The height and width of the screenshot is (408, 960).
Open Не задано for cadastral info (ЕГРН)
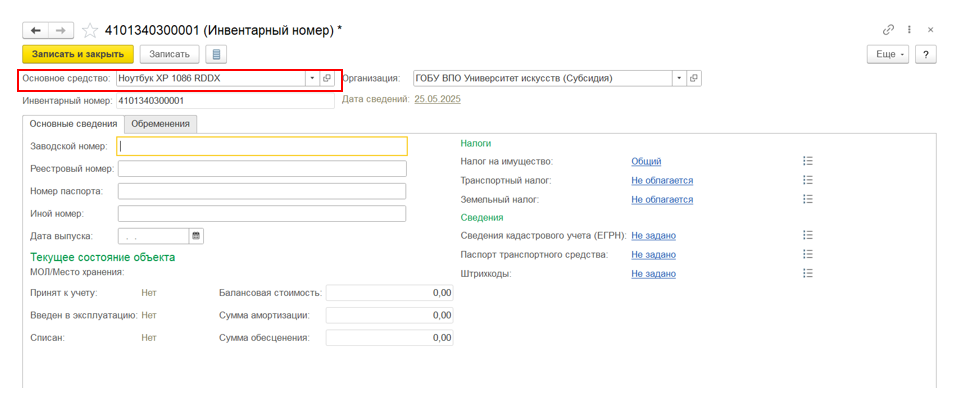click(x=653, y=236)
